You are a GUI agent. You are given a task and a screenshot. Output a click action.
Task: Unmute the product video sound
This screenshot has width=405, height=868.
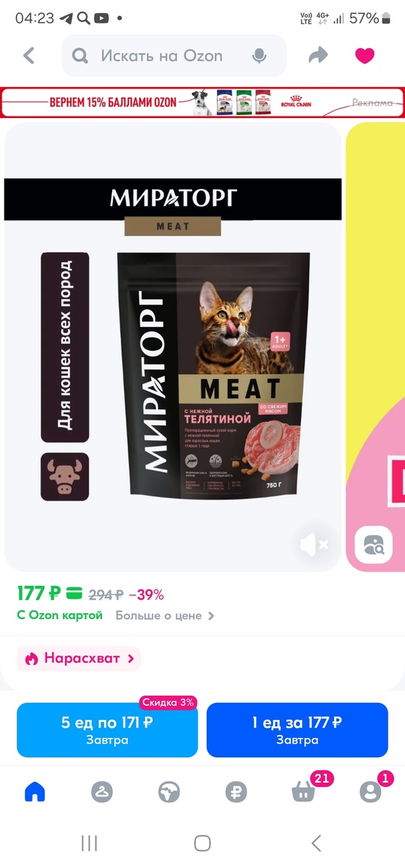coord(315,543)
